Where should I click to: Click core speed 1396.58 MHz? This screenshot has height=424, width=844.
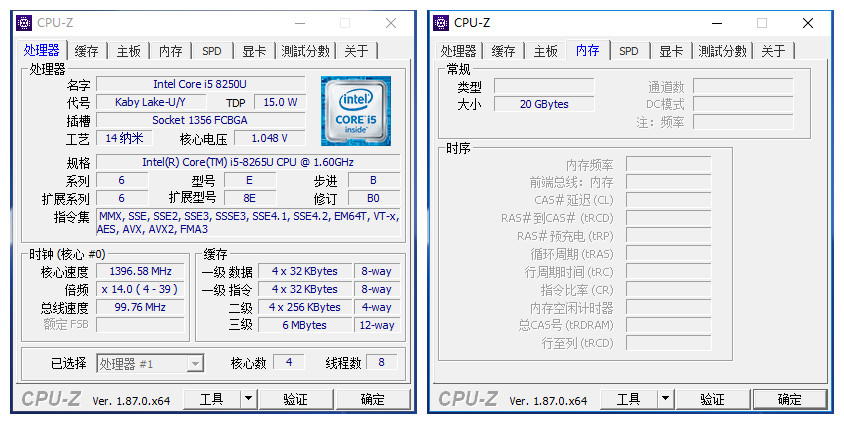140,271
